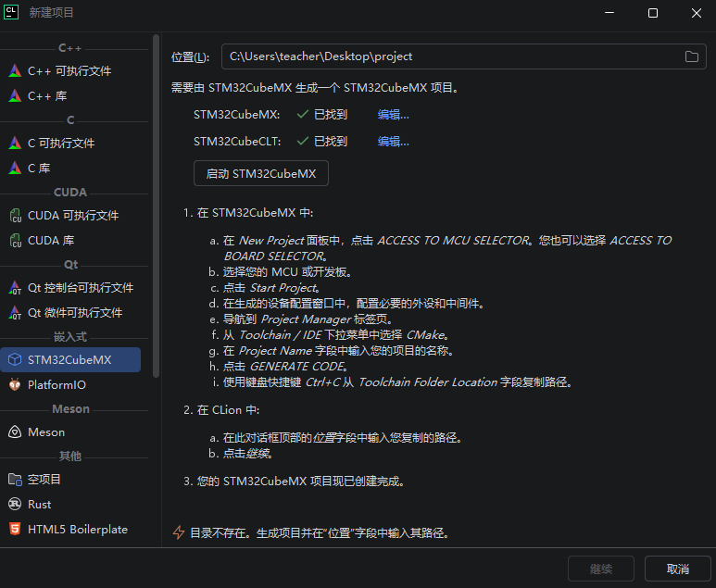Maximize the 新建项目 window
This screenshot has height=588, width=716.
pos(653,13)
